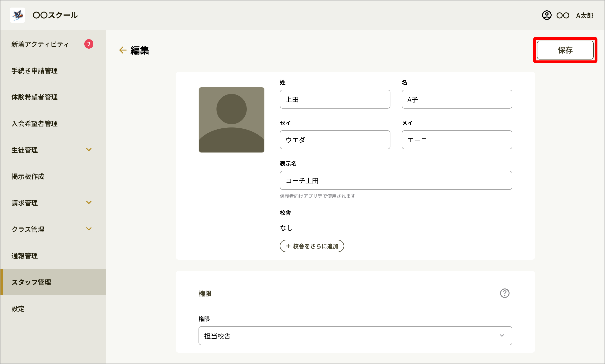Click the 校舎をさらに追加 button
The height and width of the screenshot is (364, 605).
tap(312, 246)
